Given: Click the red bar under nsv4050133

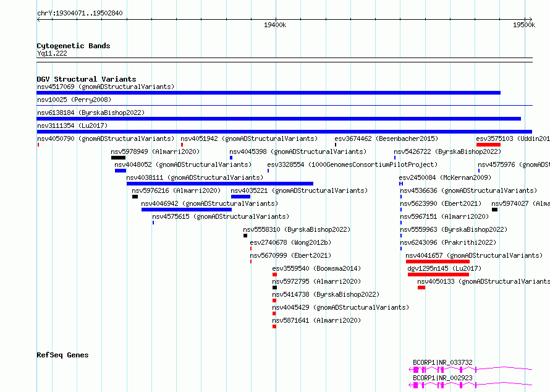Looking at the screenshot, I should pos(421,288).
